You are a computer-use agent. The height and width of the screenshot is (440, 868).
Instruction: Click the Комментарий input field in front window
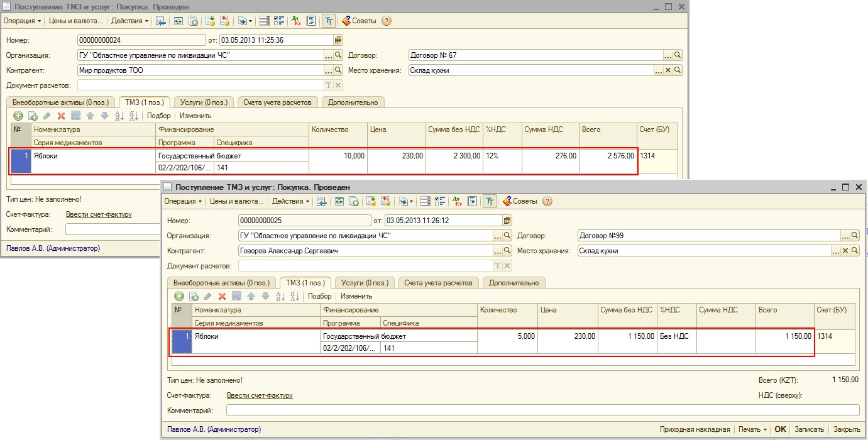click(542, 410)
